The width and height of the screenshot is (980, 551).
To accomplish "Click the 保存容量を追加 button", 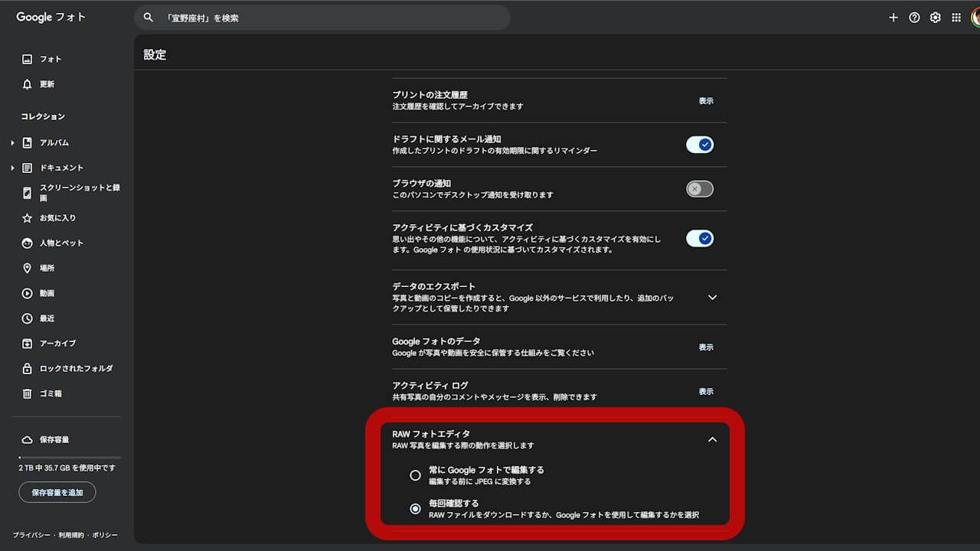I will pos(57,492).
